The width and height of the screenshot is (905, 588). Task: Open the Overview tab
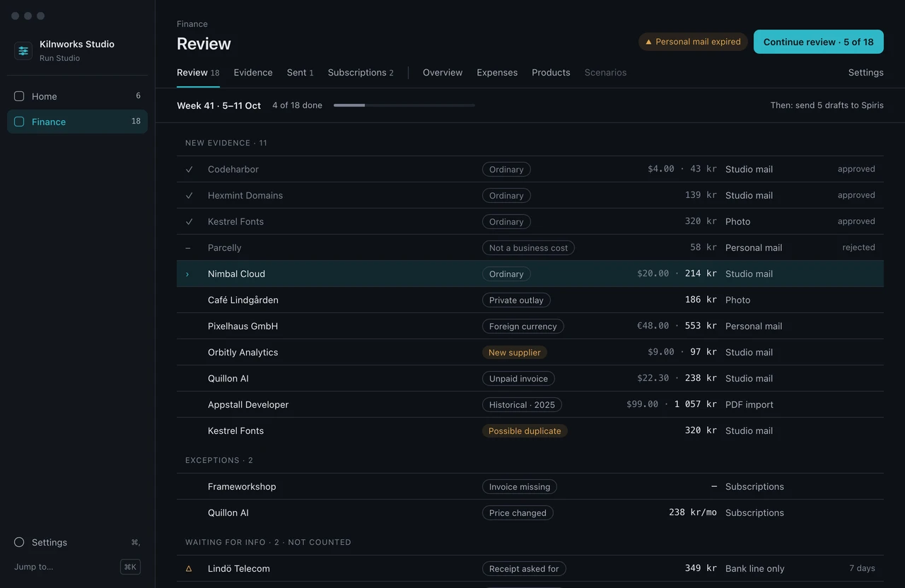[x=443, y=73]
